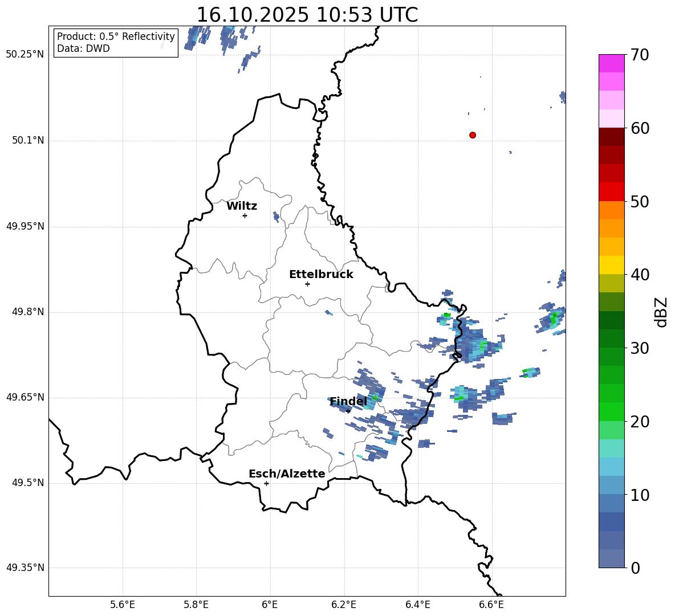Click the red dot marker near 50.1°N
The width and height of the screenshot is (675, 616).
(473, 135)
